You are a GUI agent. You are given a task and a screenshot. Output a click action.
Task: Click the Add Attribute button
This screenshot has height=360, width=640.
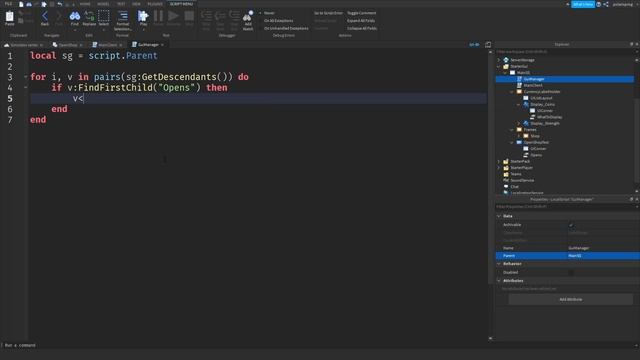click(x=571, y=299)
